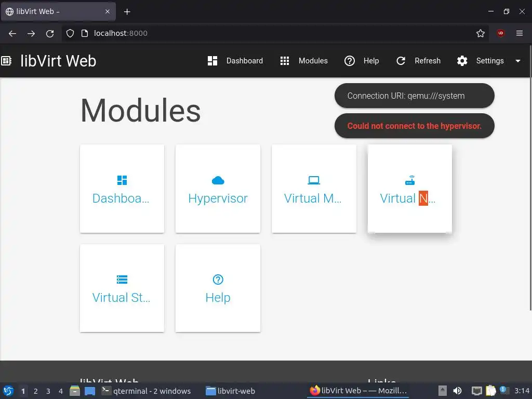Open the Dashboa... module card link
This screenshot has height=399, width=532.
[x=121, y=198]
